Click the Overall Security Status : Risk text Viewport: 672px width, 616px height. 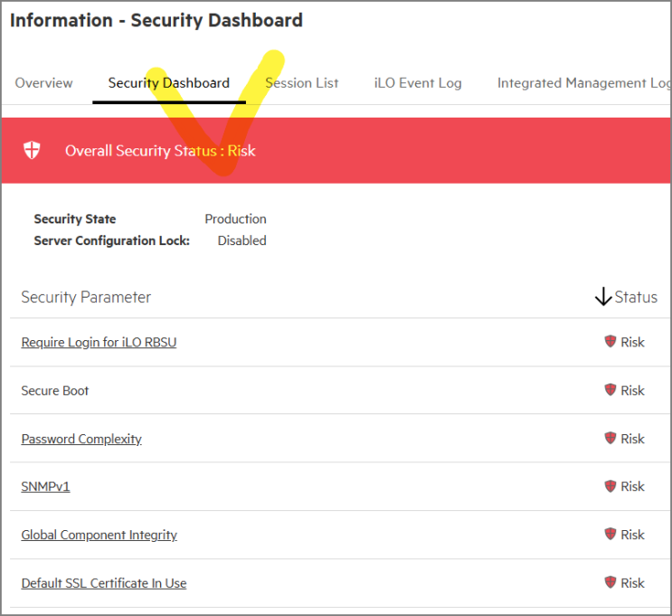(160, 151)
